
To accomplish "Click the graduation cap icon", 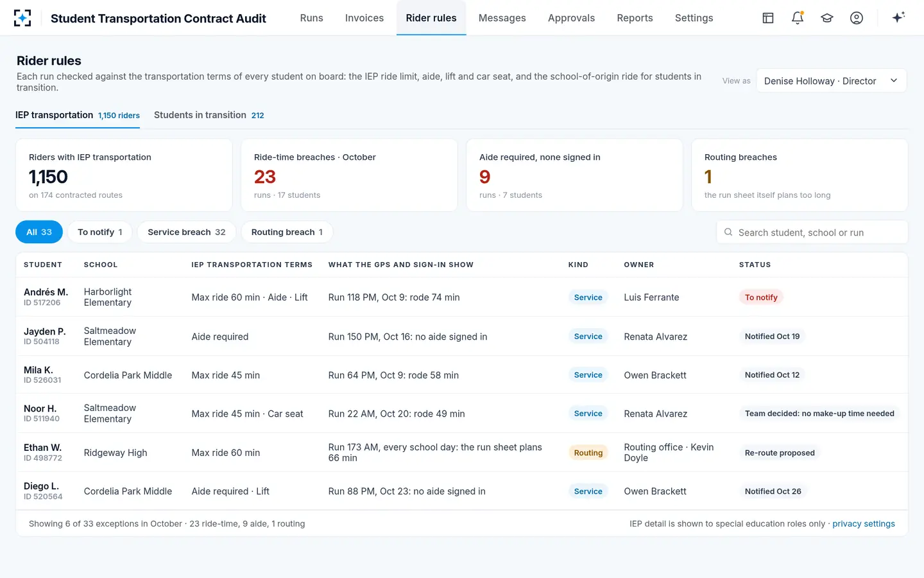I will tap(827, 18).
